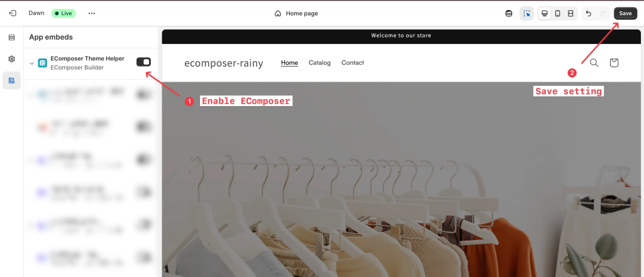The height and width of the screenshot is (277, 644).
Task: Open the shopping cart icon
Action: [x=614, y=63]
